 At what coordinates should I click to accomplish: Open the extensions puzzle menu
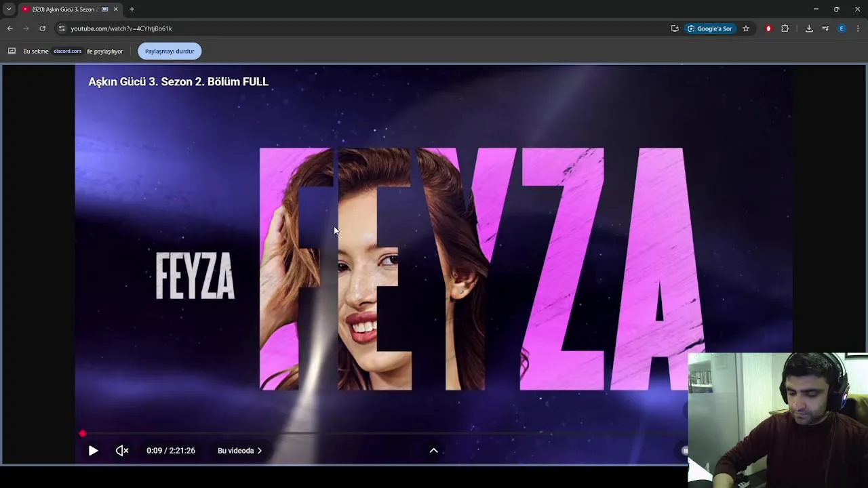coord(785,28)
